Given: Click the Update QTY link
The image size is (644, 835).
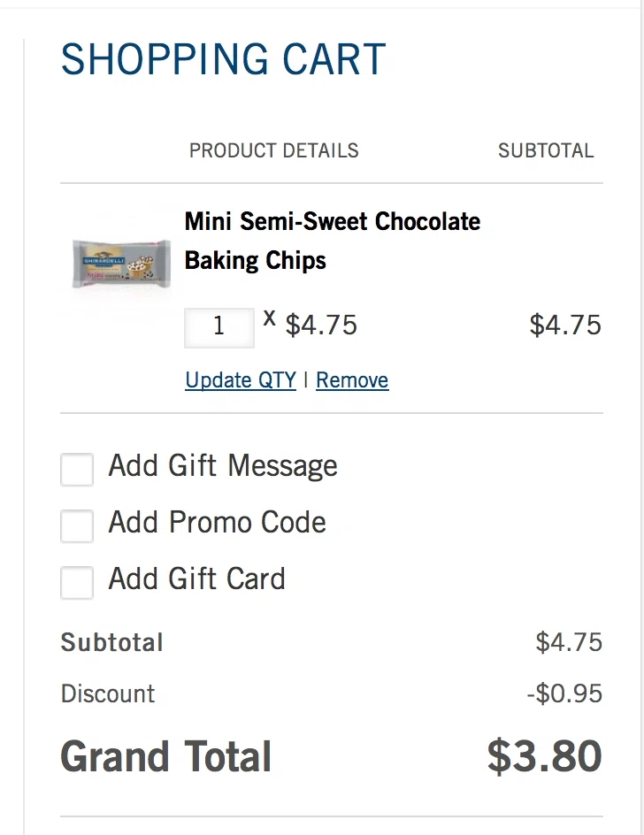Looking at the screenshot, I should (x=241, y=380).
